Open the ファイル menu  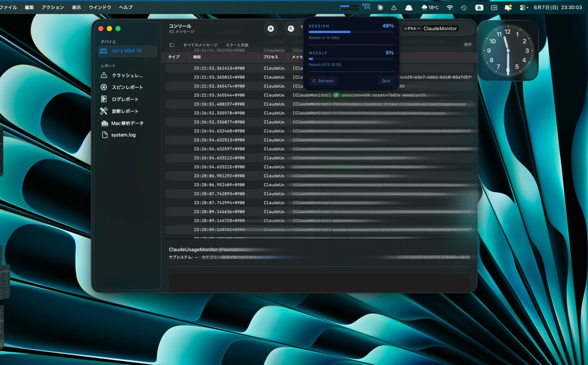[x=8, y=8]
